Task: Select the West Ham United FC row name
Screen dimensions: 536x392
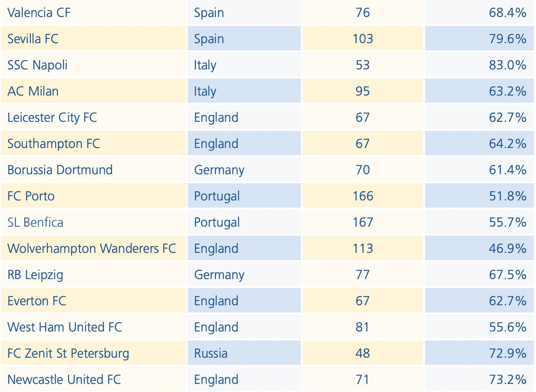Action: pyautogui.click(x=64, y=327)
